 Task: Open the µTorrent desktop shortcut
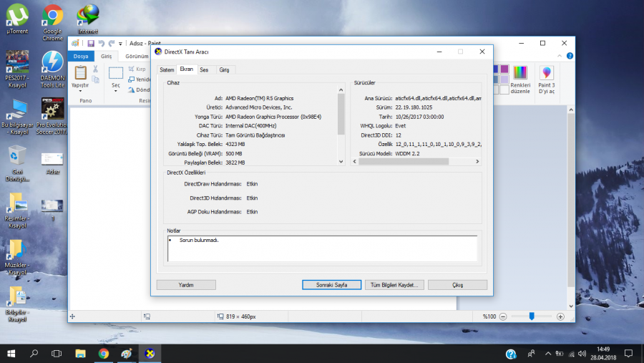click(17, 19)
